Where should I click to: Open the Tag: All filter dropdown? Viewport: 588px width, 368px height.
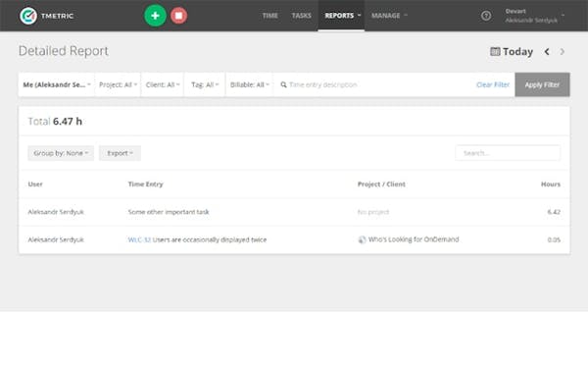tap(205, 84)
